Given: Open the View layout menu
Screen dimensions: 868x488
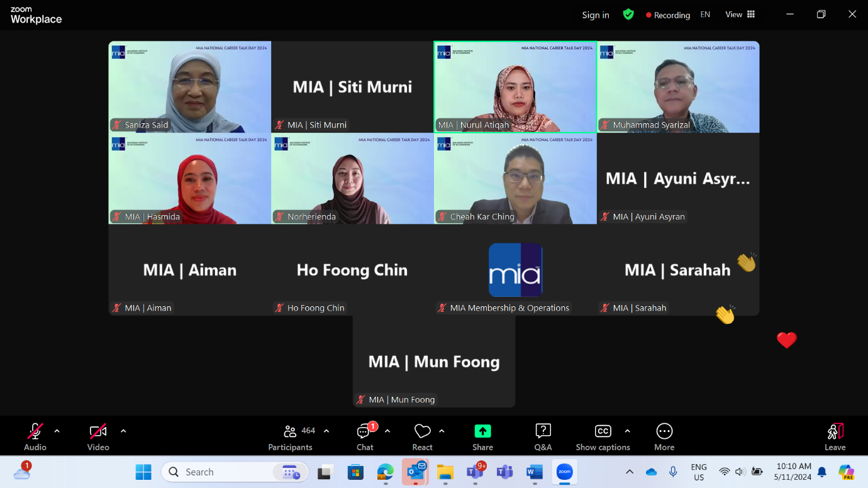Looking at the screenshot, I should coord(740,14).
